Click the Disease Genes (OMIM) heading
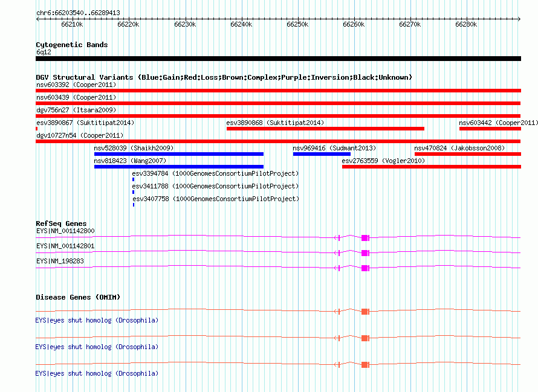 click(78, 297)
